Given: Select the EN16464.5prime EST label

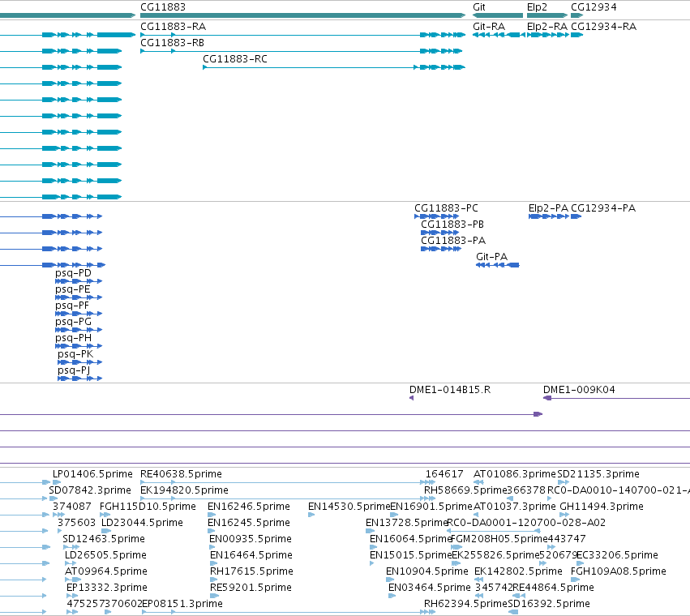Looking at the screenshot, I should 251,555.
